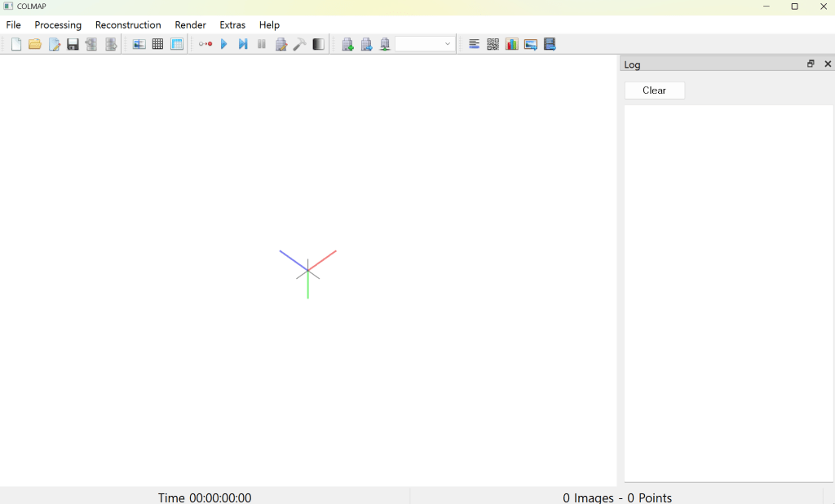Open project using the folder icon
Screen dimensions: 835x504
tap(35, 44)
